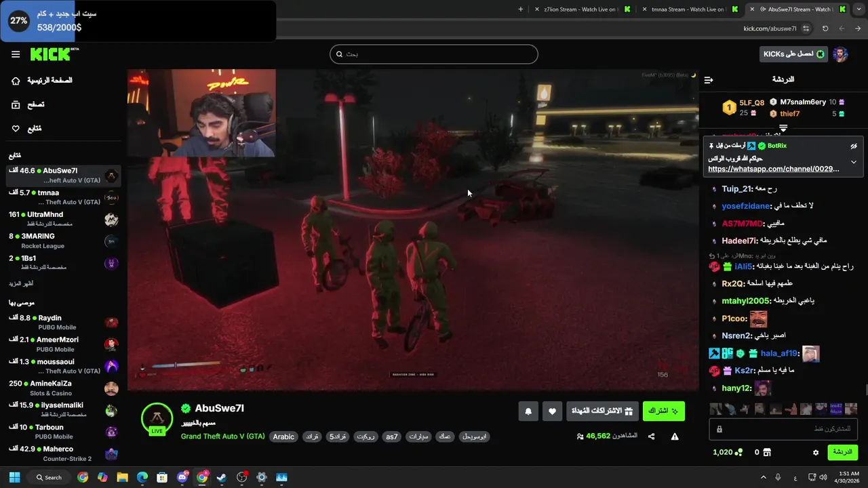Open chat settings gear icon
This screenshot has height=488, width=868.
click(x=816, y=452)
